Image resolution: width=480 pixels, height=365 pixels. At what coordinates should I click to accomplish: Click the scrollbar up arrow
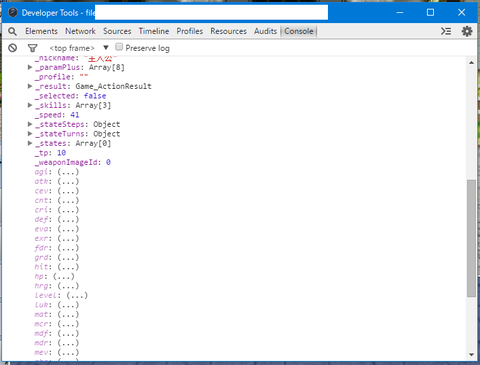point(471,63)
